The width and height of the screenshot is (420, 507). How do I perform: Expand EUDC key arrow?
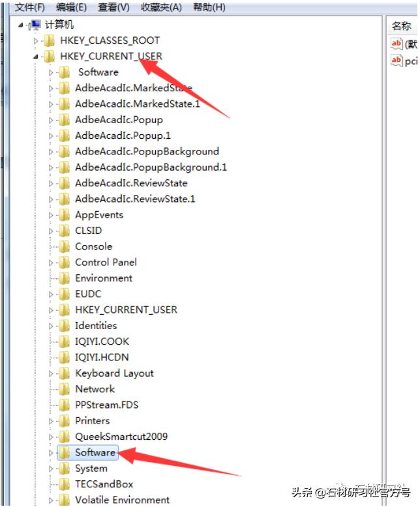(51, 295)
